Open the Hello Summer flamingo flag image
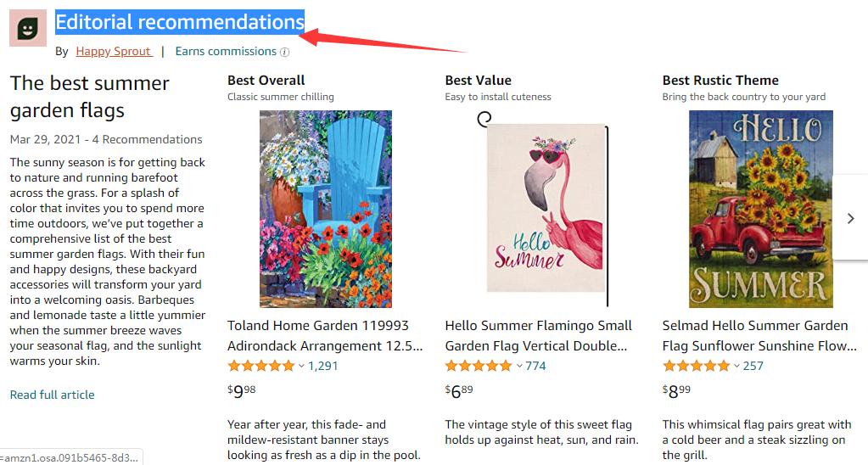 542,209
